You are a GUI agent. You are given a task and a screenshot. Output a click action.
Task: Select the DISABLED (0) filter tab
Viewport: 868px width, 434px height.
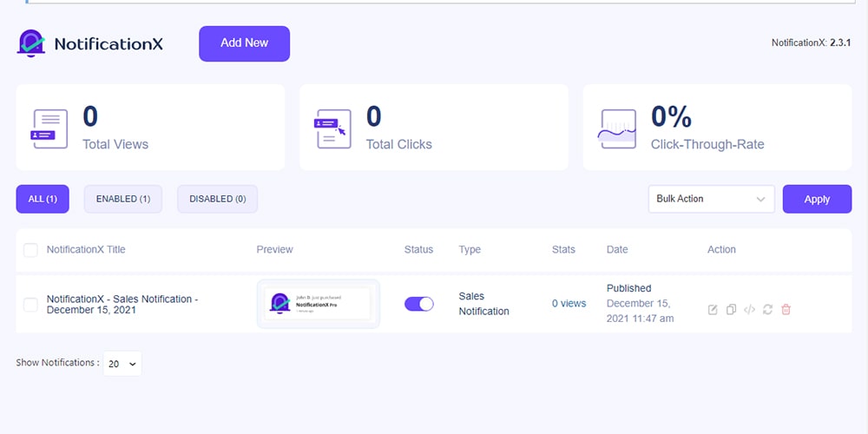click(218, 199)
